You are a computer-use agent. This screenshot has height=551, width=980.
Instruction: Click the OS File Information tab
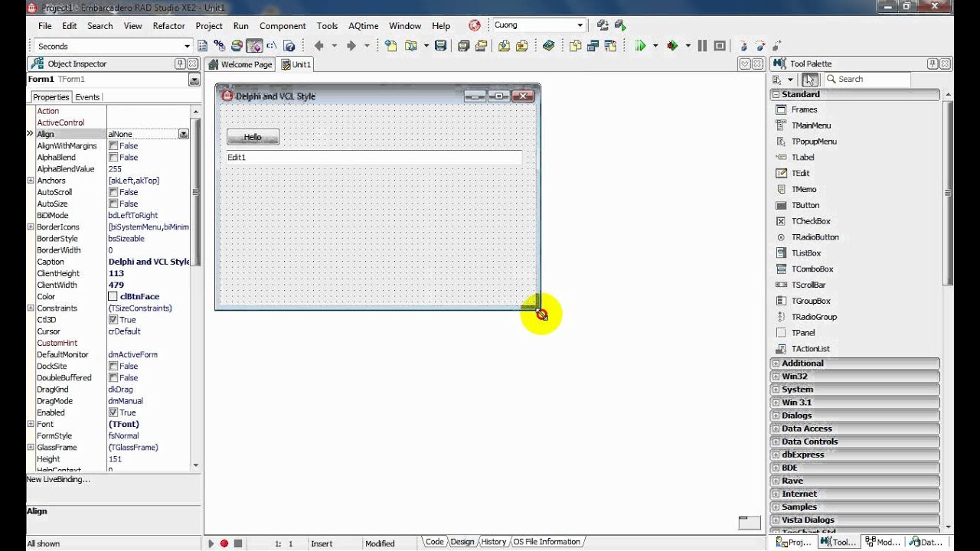(547, 542)
